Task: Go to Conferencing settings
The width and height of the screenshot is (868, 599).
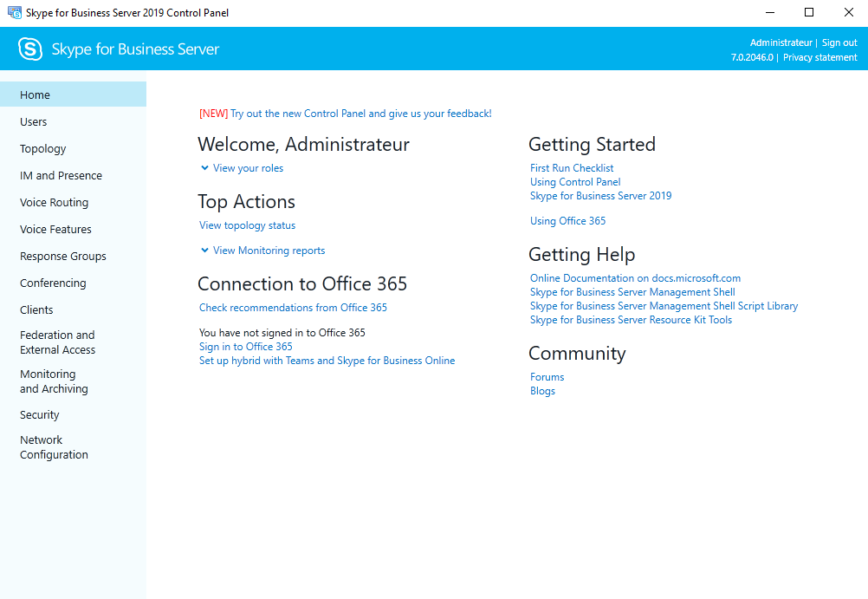Action: tap(73, 283)
